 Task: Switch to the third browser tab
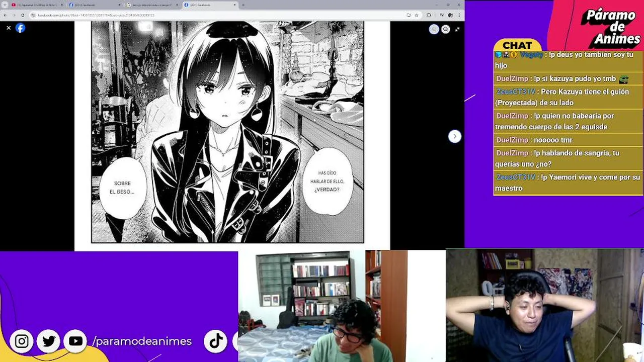click(x=152, y=5)
